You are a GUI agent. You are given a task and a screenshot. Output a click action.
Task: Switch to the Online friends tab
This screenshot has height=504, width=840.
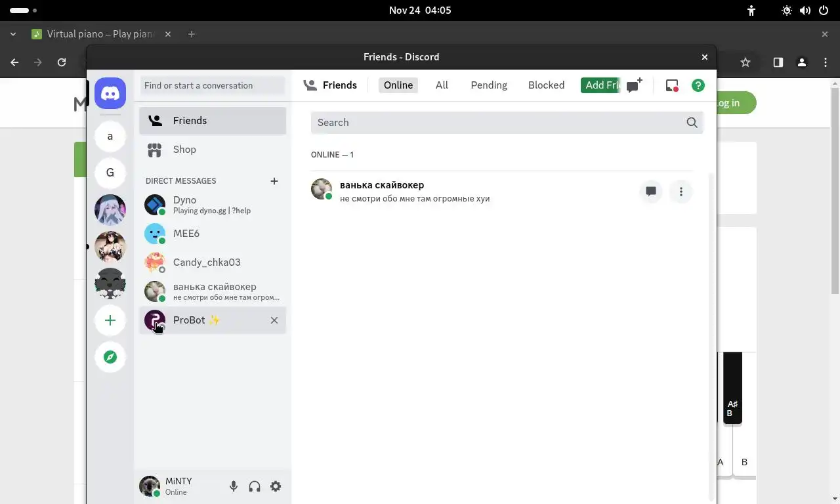click(398, 85)
